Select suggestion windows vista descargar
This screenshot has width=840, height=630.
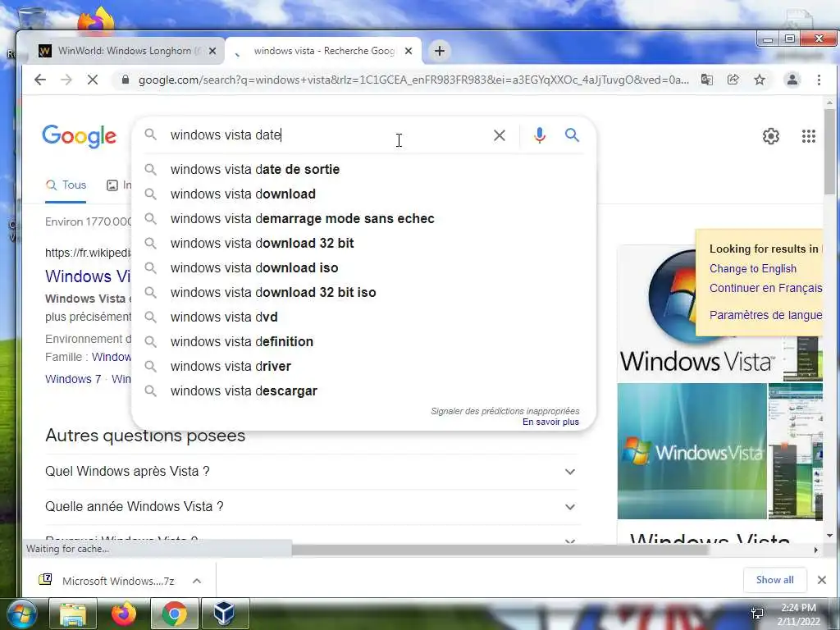point(363,391)
